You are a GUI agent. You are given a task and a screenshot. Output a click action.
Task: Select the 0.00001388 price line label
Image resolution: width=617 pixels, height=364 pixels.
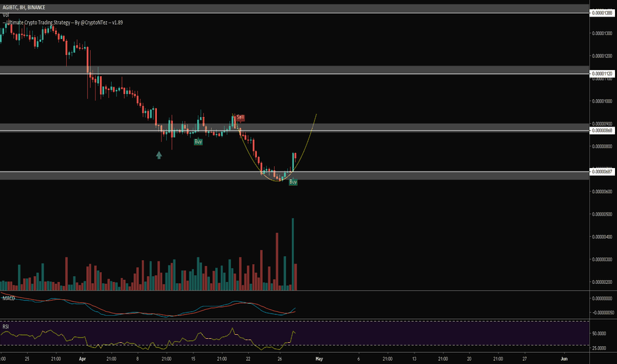[602, 13]
